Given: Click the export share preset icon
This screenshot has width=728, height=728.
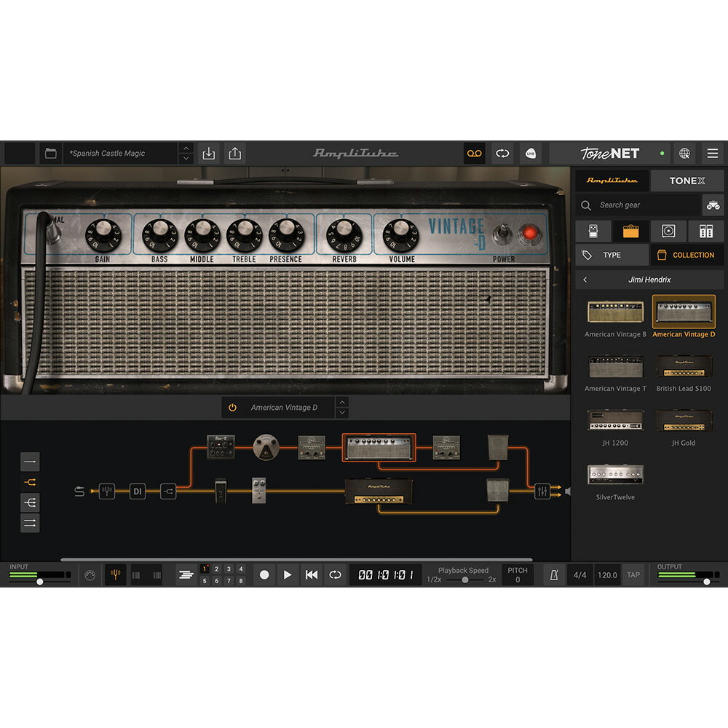Looking at the screenshot, I should coord(234,154).
